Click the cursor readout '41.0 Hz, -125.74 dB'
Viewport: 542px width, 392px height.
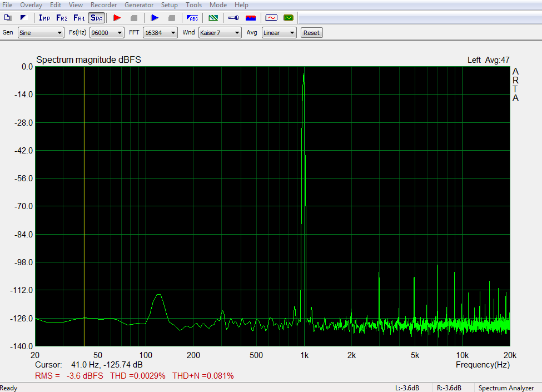107,365
